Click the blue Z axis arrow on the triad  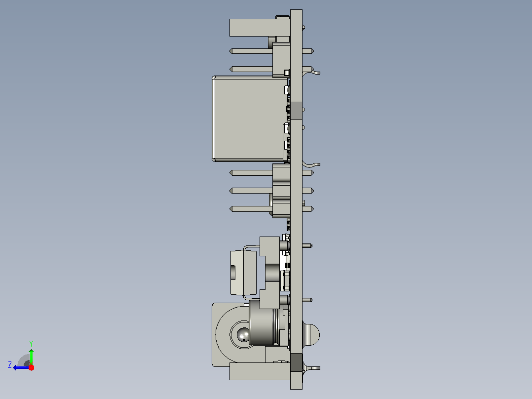[x=21, y=367]
